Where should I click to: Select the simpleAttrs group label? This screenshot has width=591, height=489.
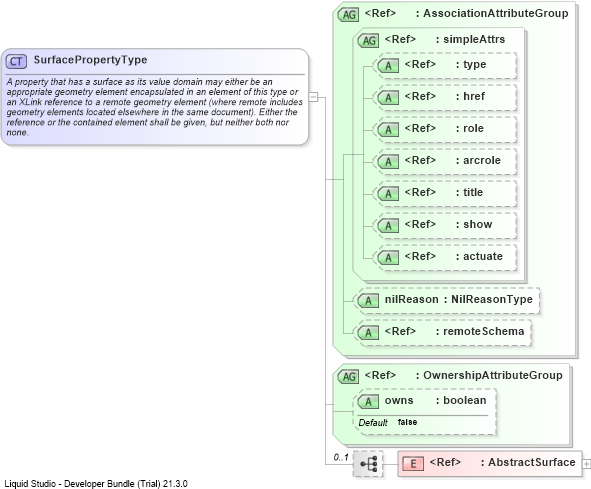click(474, 39)
